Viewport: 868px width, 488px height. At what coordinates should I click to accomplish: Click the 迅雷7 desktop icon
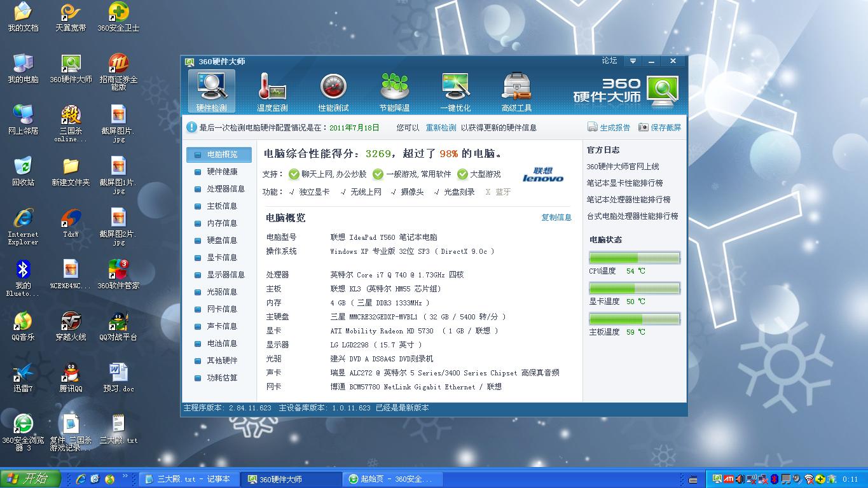(23, 378)
